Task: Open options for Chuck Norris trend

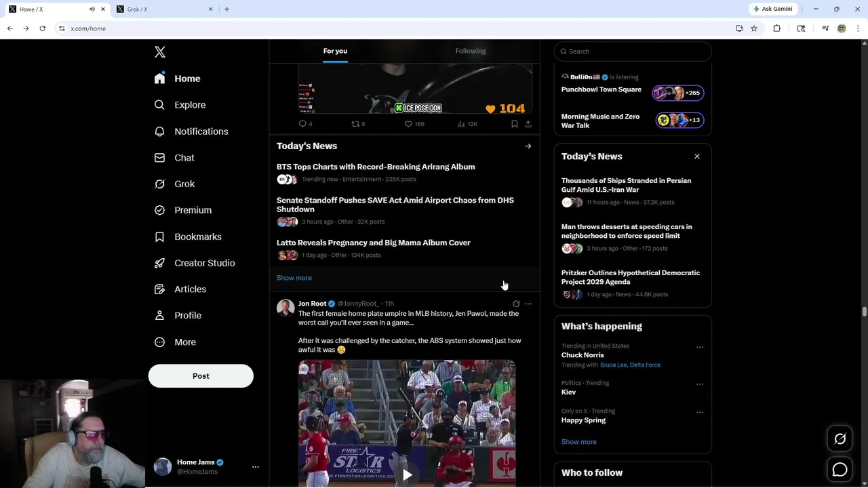Action: (x=700, y=347)
